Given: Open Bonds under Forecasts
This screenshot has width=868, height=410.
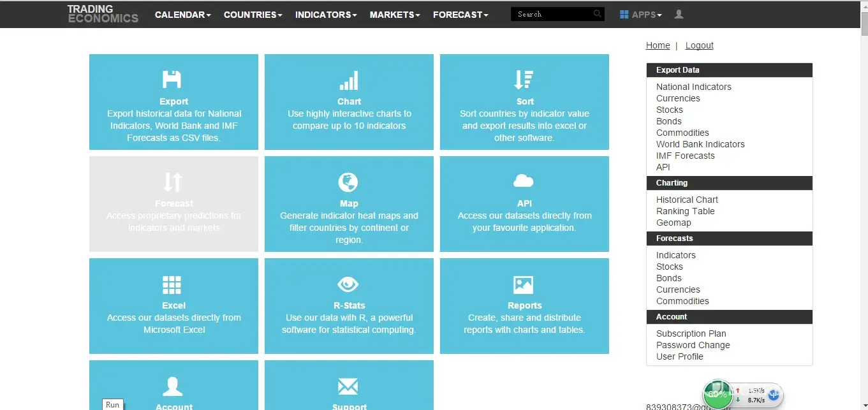Looking at the screenshot, I should tap(669, 278).
